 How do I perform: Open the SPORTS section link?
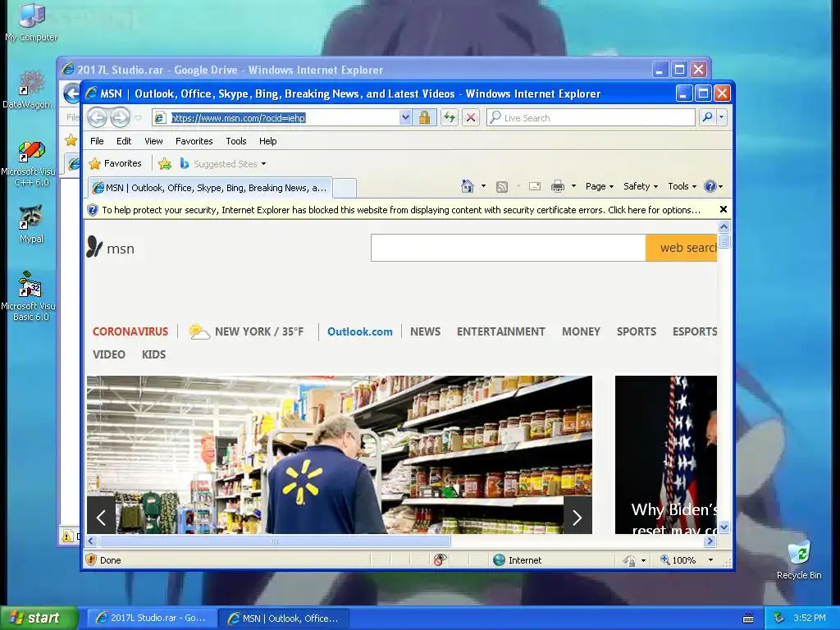pos(637,331)
